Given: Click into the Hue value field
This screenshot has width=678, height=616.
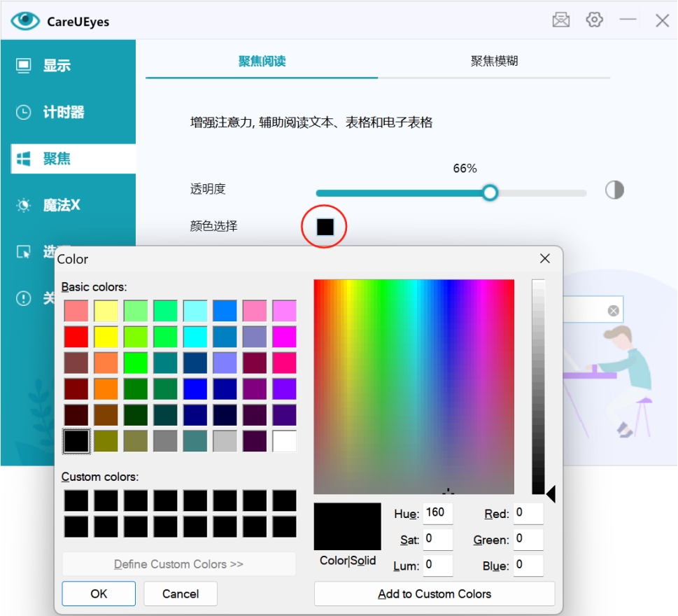Looking at the screenshot, I should pyautogui.click(x=437, y=513).
